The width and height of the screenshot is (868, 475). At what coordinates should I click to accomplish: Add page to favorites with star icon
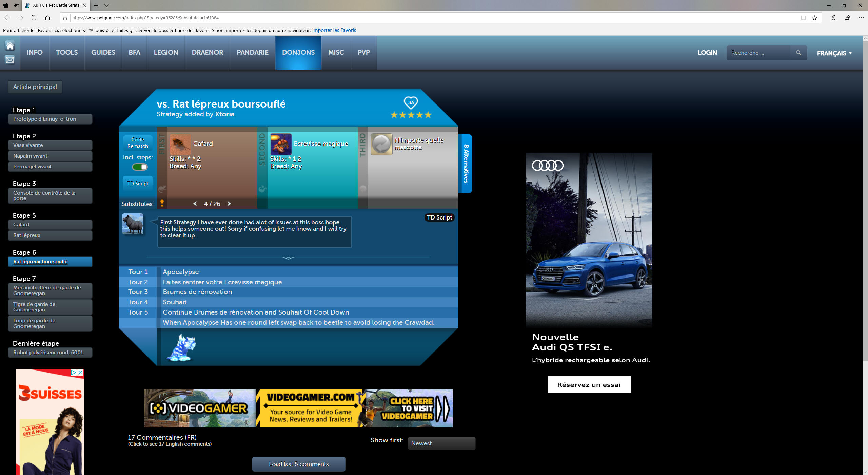tap(815, 18)
